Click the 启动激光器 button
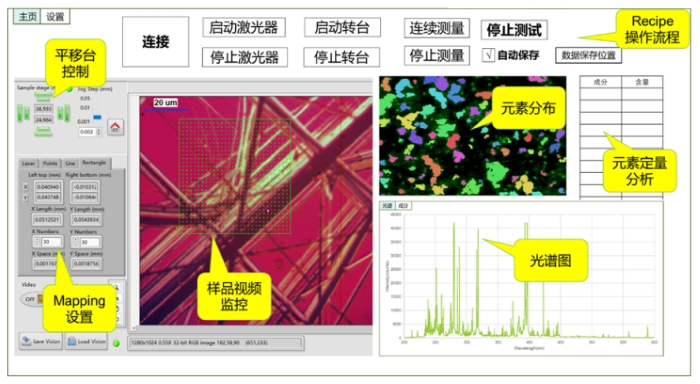The image size is (700, 384). click(244, 28)
